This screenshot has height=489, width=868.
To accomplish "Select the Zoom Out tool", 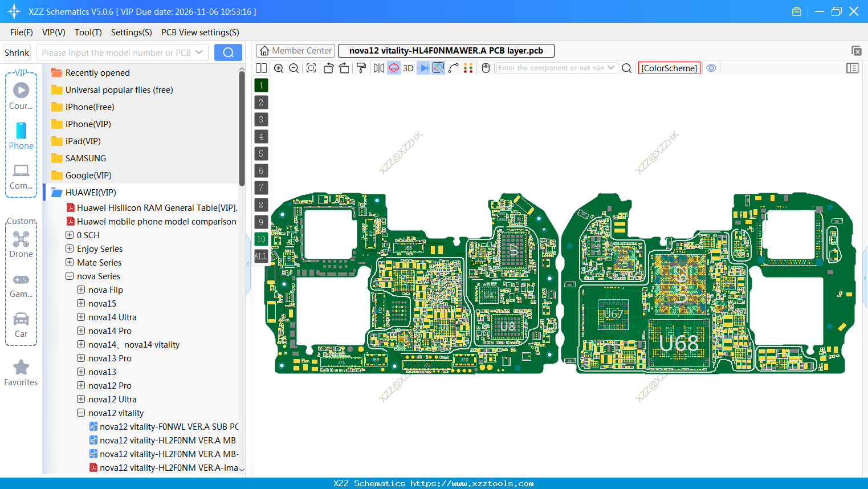I will (x=293, y=68).
